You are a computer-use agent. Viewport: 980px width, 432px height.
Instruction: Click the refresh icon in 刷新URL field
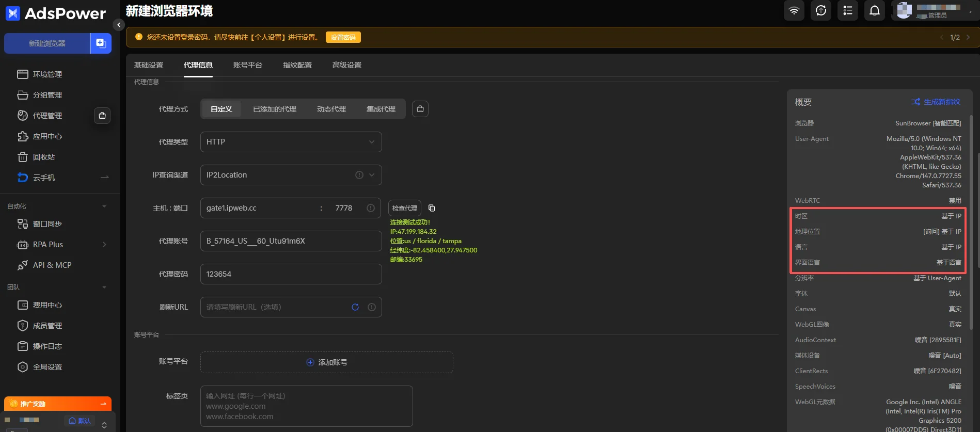(x=355, y=307)
